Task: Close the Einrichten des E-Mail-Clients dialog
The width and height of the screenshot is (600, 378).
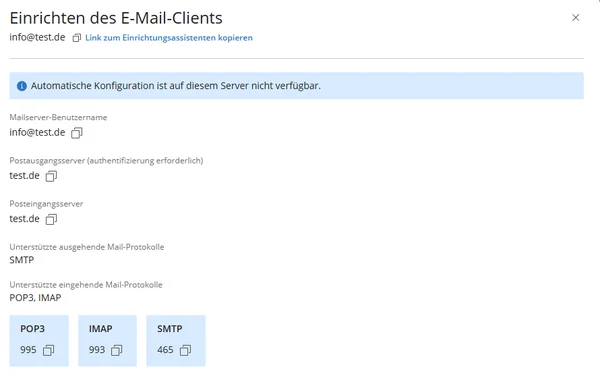Action: pos(576,18)
